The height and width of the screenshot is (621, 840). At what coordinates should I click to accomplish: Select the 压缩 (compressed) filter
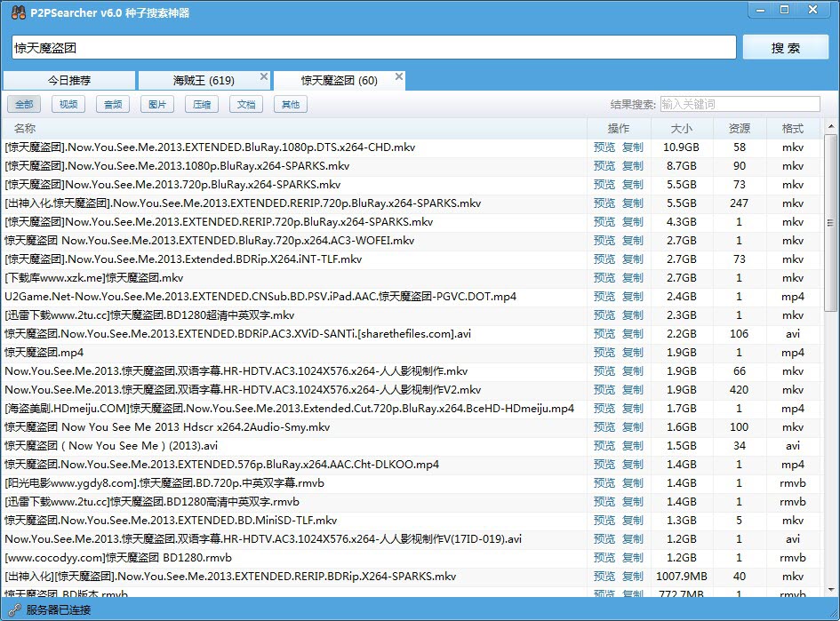click(x=201, y=104)
